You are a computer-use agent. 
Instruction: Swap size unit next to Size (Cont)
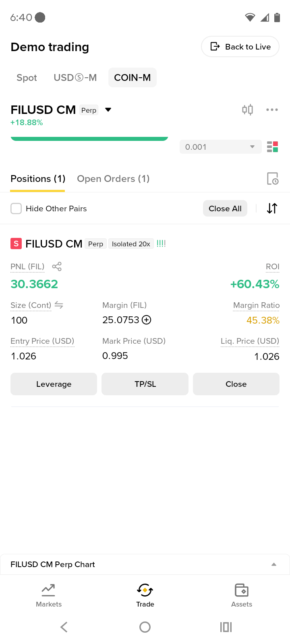tap(59, 305)
